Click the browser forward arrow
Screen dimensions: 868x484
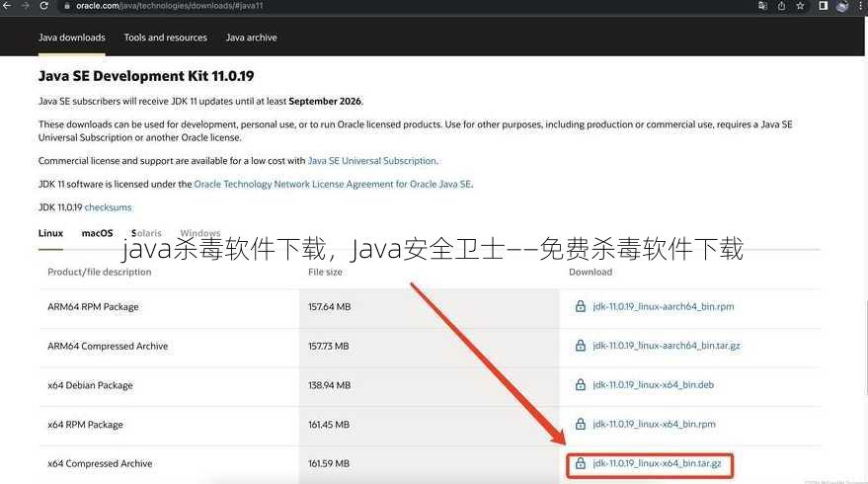[26, 6]
